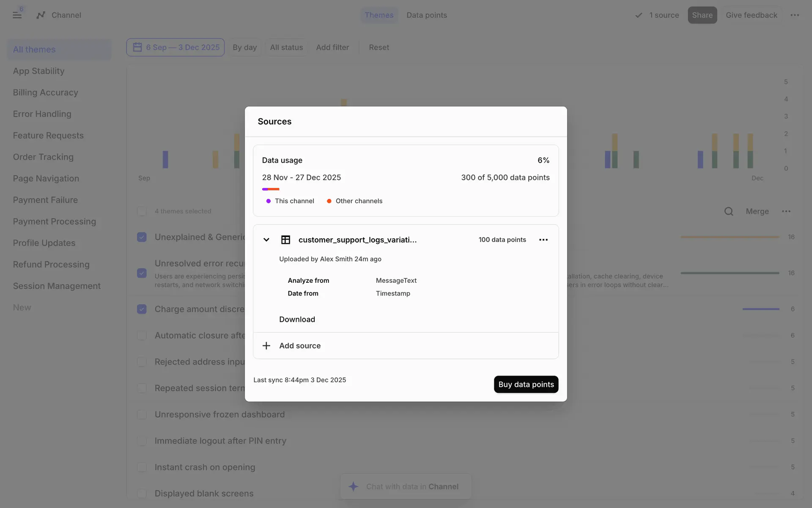Switch to the Data points tab
Screen dimensions: 812x508
point(426,15)
